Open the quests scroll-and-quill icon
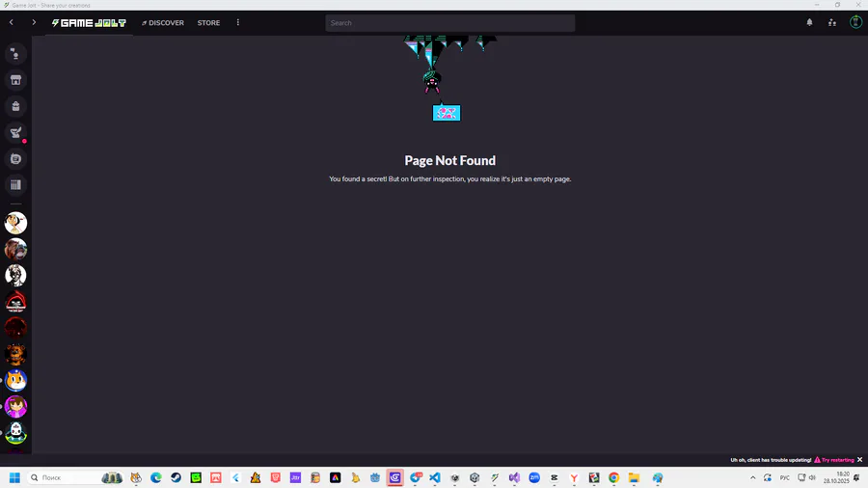This screenshot has width=868, height=488. (x=15, y=132)
